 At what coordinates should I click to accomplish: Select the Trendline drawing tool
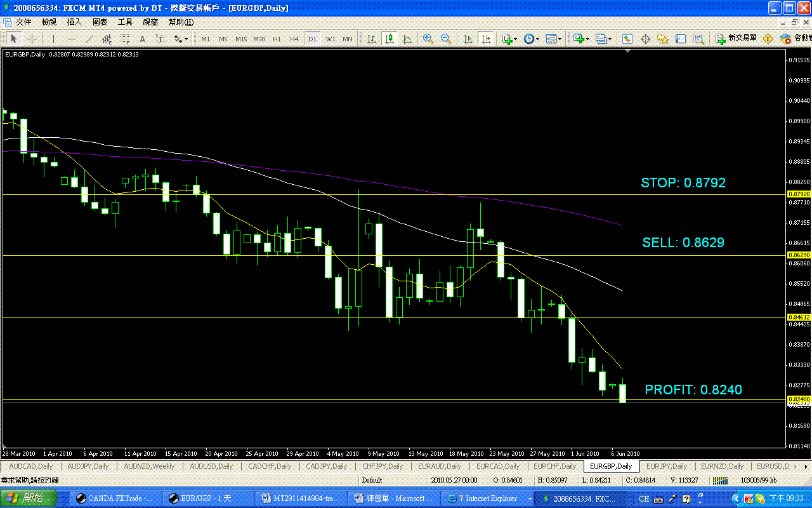point(89,38)
